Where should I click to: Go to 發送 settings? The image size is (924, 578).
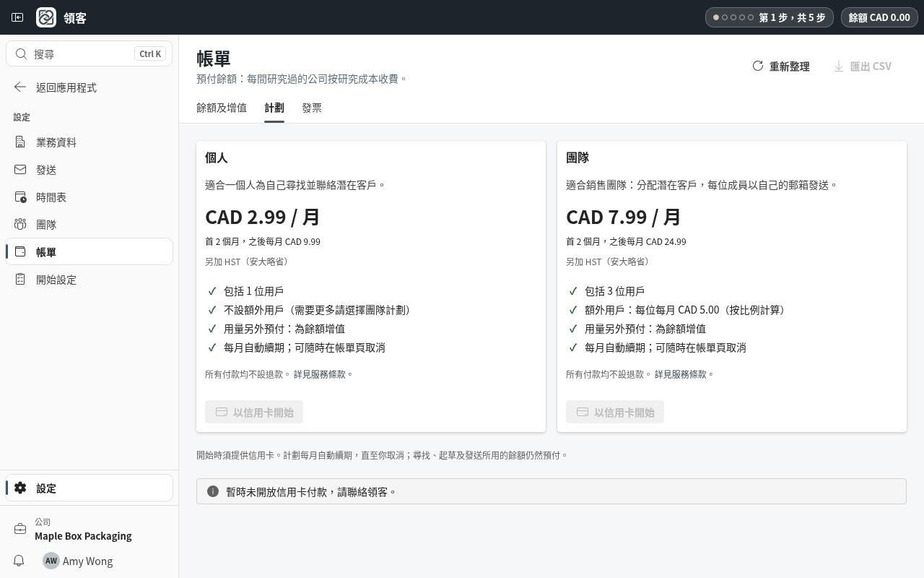(90, 170)
